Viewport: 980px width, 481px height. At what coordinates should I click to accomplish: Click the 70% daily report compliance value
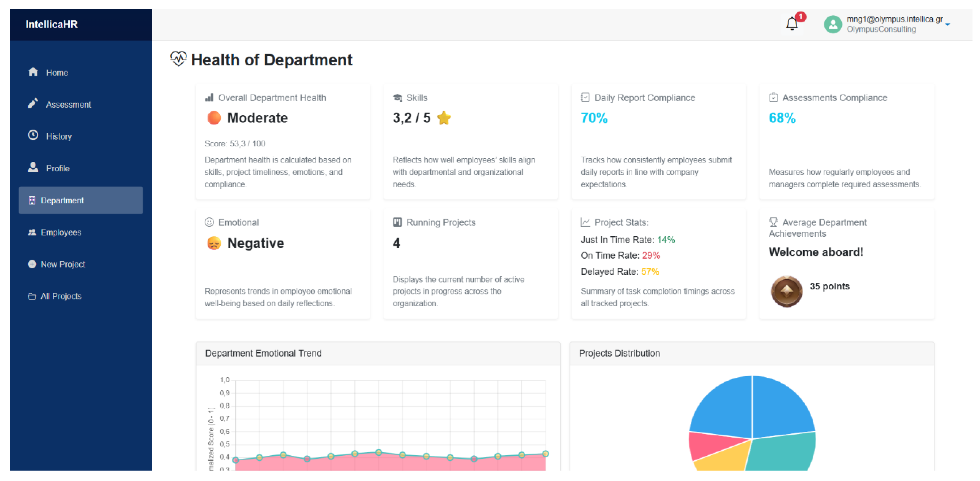point(594,118)
